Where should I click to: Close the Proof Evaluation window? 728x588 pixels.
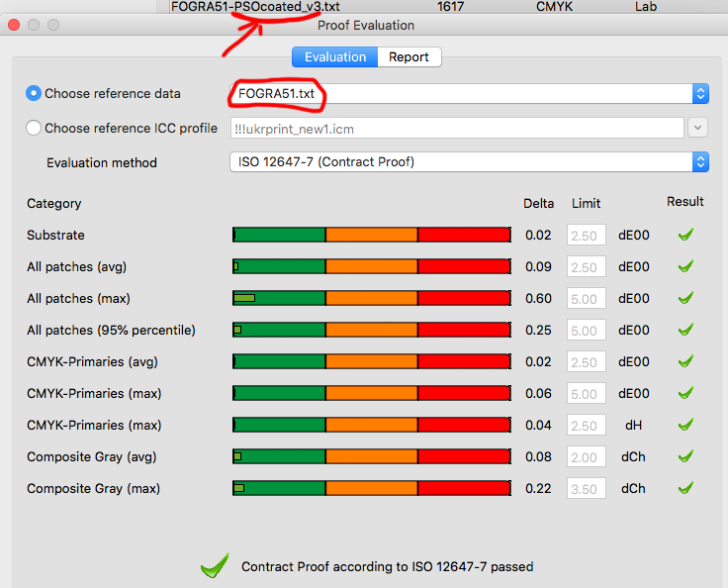[14, 25]
